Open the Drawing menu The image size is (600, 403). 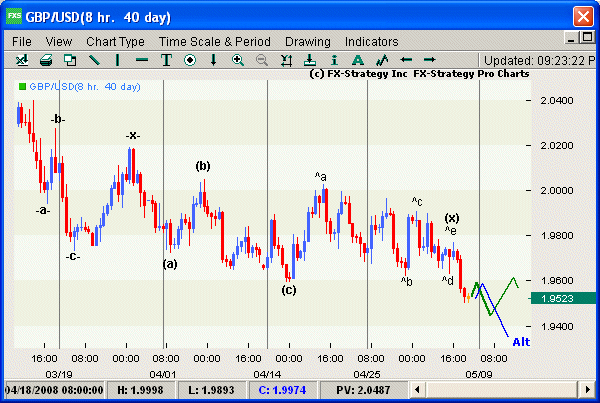tap(308, 41)
